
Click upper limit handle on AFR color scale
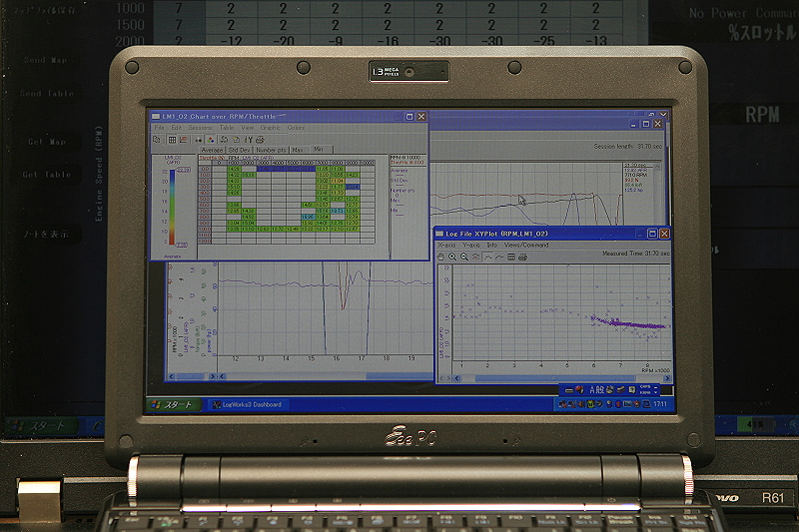183,170
